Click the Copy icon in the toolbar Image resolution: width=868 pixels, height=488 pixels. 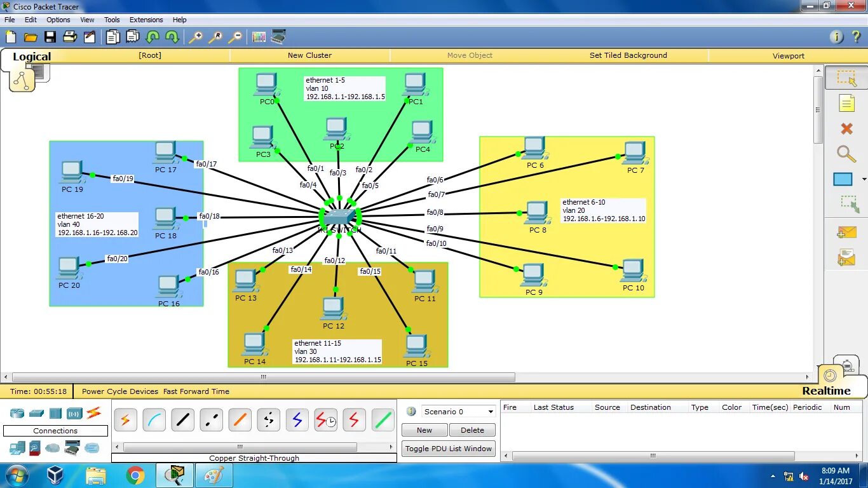112,37
